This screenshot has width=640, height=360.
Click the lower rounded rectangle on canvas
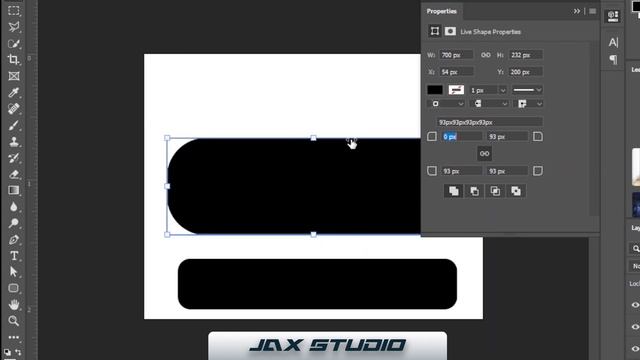(x=317, y=284)
